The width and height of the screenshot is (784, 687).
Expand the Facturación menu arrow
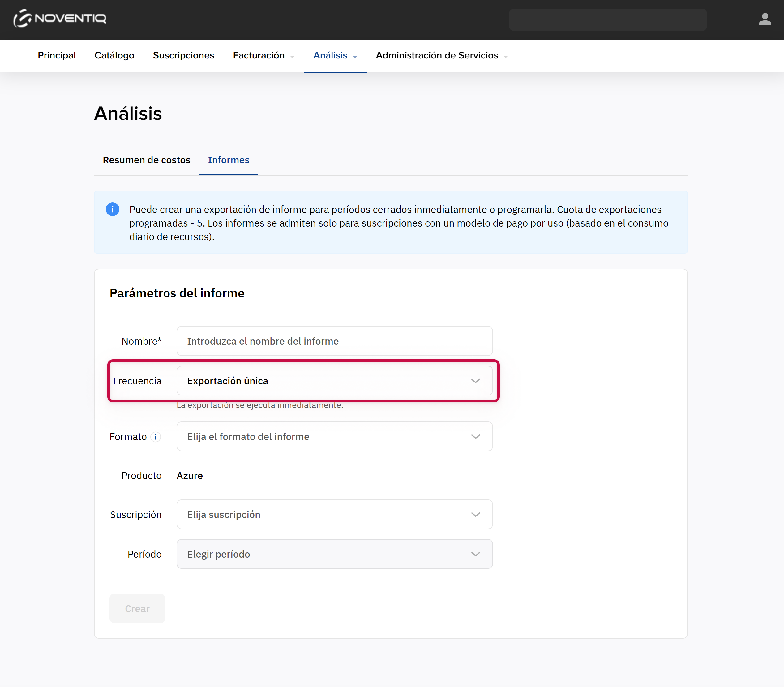click(x=292, y=56)
